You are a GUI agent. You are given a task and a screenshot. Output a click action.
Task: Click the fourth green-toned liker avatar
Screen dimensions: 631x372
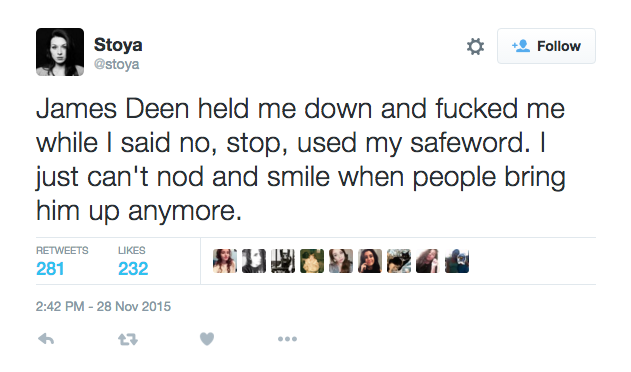point(312,261)
